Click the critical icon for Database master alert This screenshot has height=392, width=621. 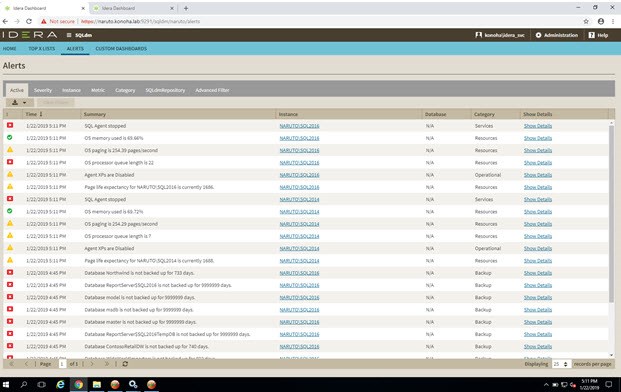click(x=10, y=322)
